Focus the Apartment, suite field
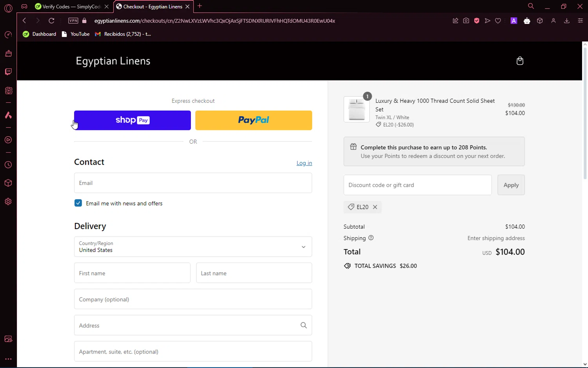Screen dimensions: 588x368 pyautogui.click(x=193, y=352)
